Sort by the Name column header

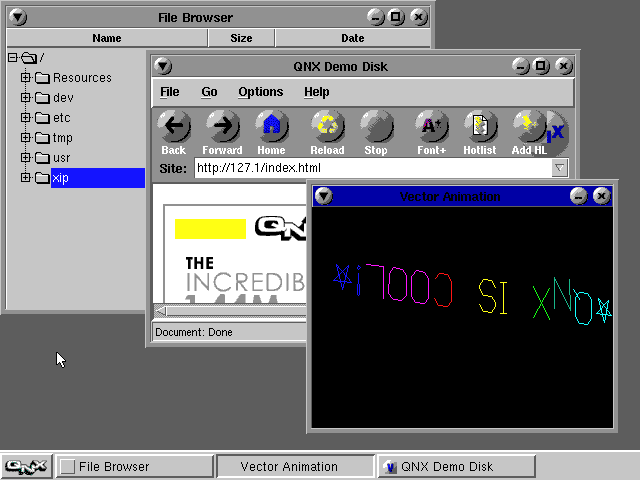pyautogui.click(x=107, y=38)
